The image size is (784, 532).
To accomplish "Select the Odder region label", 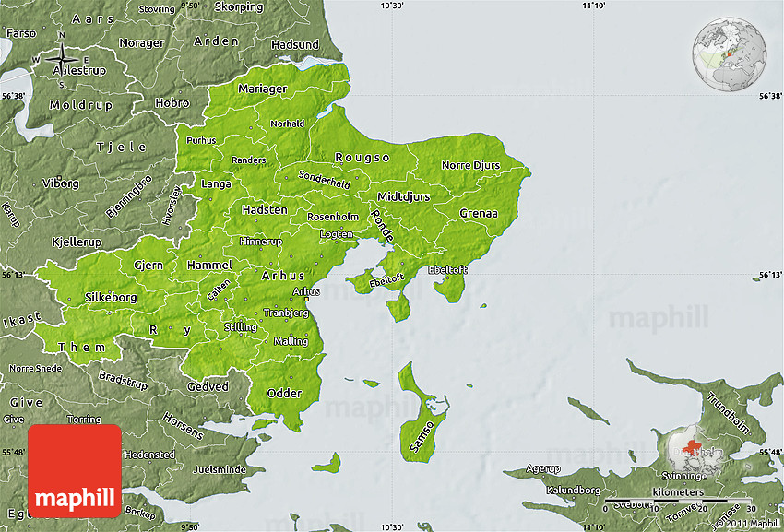I will click(283, 394).
